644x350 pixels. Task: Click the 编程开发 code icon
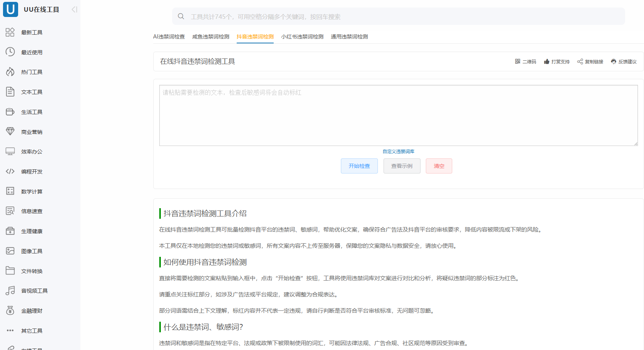[x=10, y=171]
